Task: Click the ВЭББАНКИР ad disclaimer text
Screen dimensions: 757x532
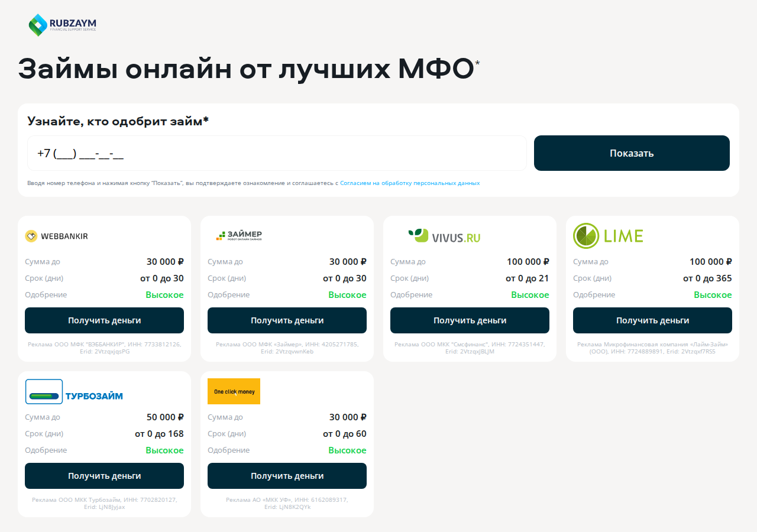Action: point(104,348)
